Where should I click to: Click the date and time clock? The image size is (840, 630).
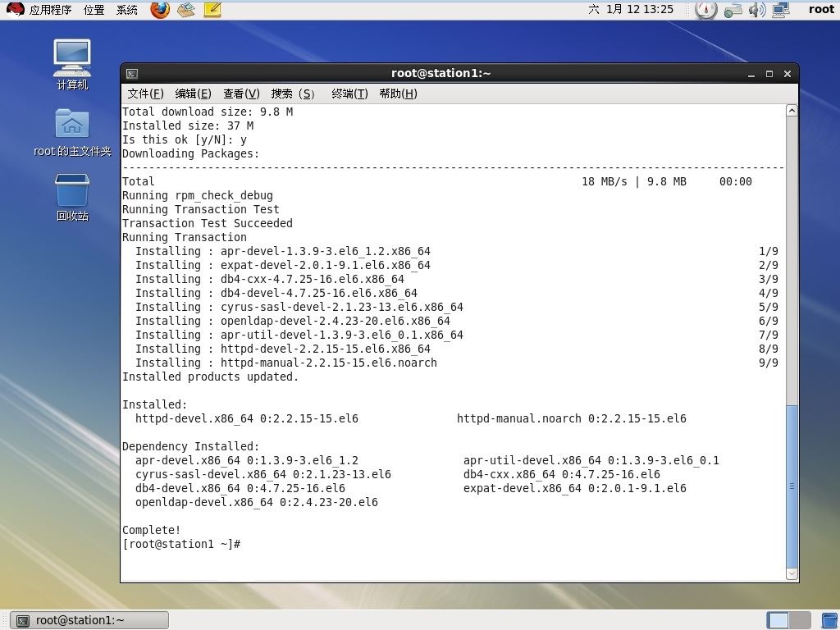coord(631,9)
